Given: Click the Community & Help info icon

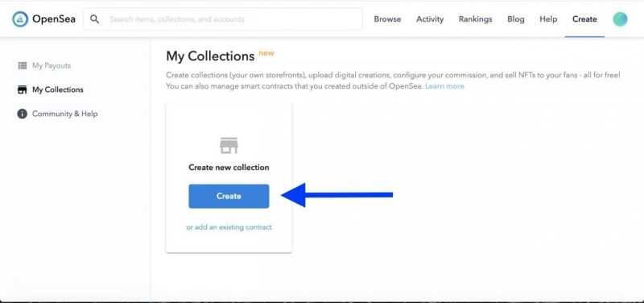Looking at the screenshot, I should coord(23,114).
